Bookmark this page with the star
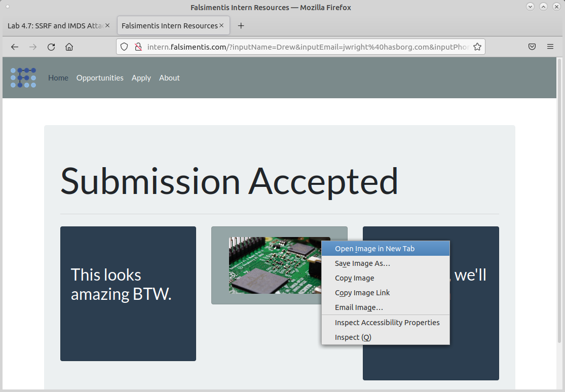This screenshot has width=565, height=392. click(477, 47)
